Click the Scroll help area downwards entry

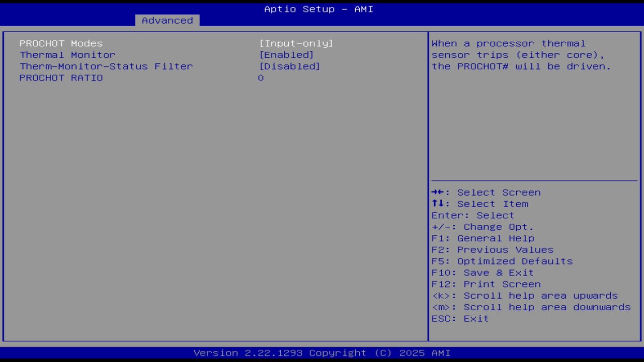tap(531, 307)
